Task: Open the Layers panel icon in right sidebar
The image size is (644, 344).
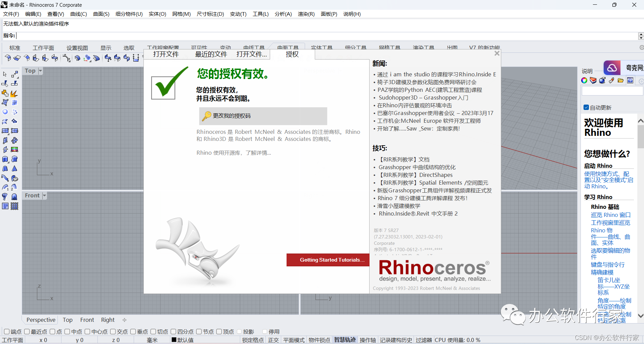Action: click(593, 80)
